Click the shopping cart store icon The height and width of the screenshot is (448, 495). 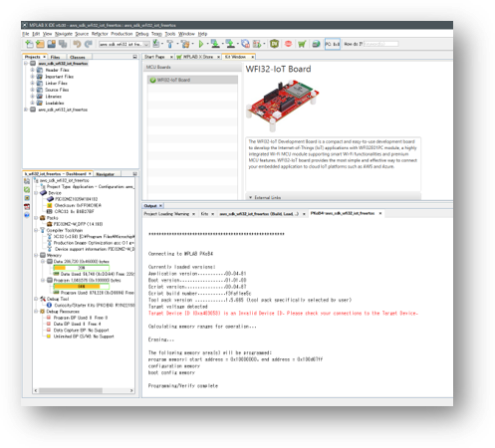tap(302, 44)
